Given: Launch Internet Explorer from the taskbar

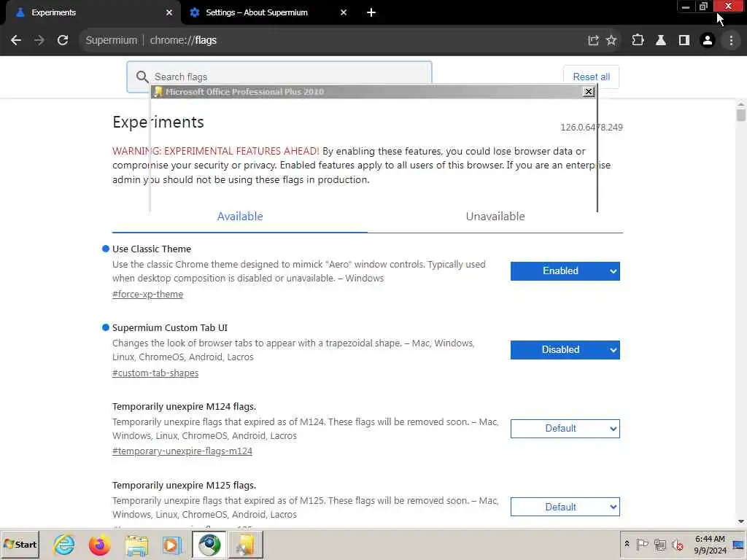Looking at the screenshot, I should (64, 544).
